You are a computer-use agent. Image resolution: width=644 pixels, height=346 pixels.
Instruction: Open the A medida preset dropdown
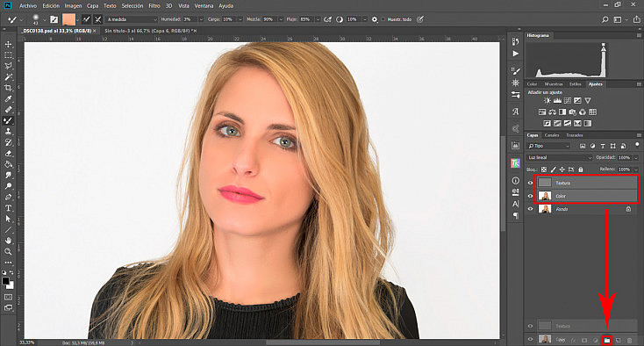coord(132,19)
